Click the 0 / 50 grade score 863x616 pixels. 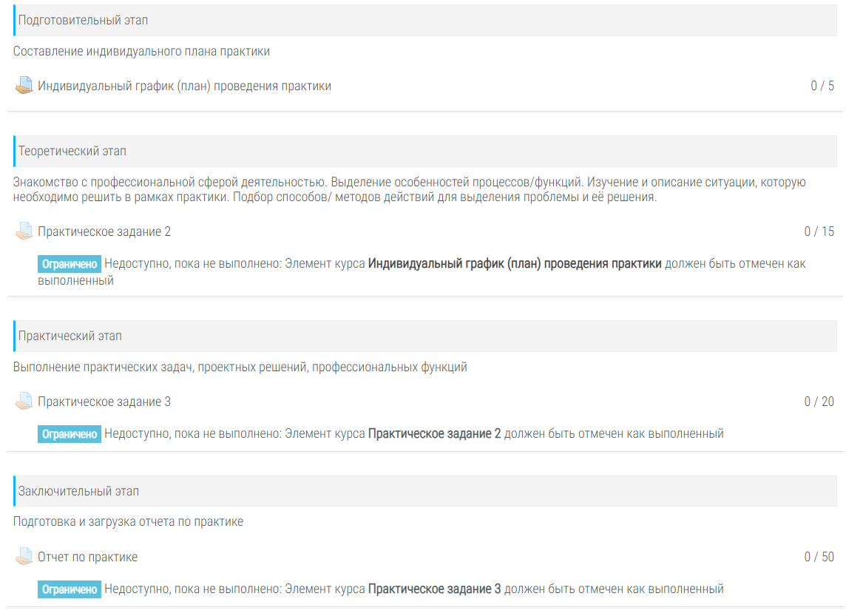(x=819, y=557)
